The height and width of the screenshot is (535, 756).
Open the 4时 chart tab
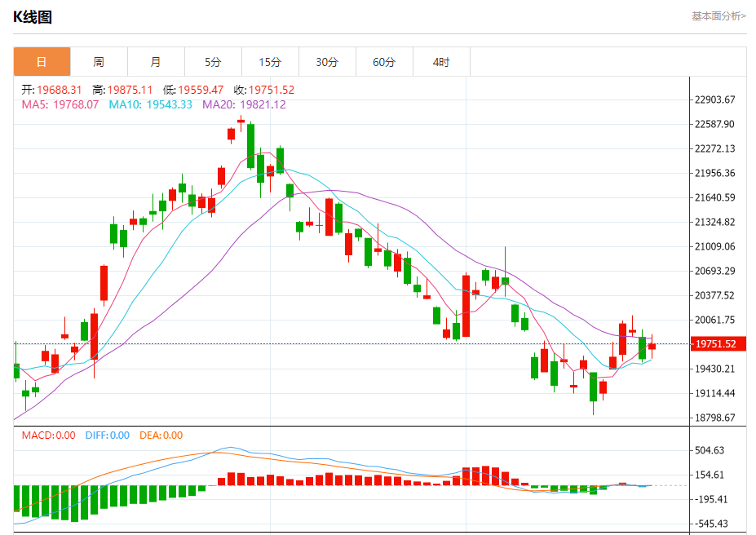[441, 62]
